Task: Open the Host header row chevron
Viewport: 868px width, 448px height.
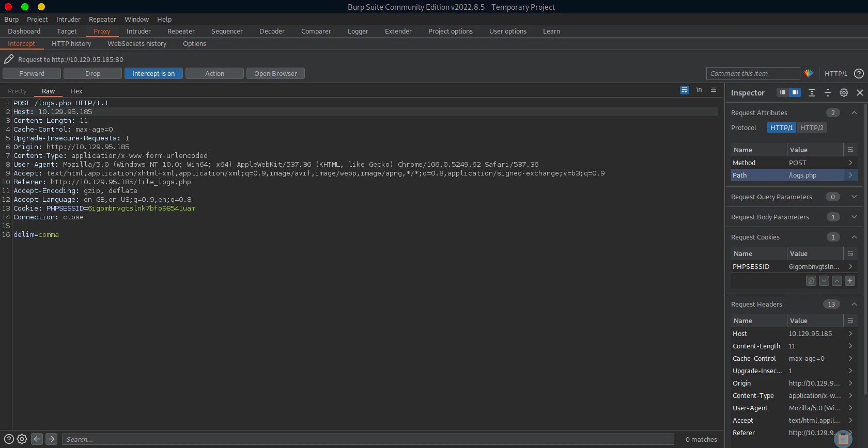Action: (x=850, y=333)
